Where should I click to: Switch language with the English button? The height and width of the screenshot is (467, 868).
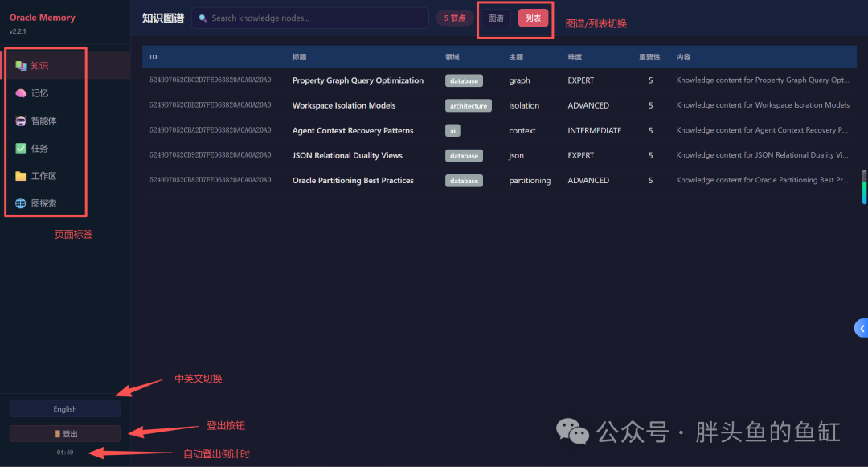65,409
